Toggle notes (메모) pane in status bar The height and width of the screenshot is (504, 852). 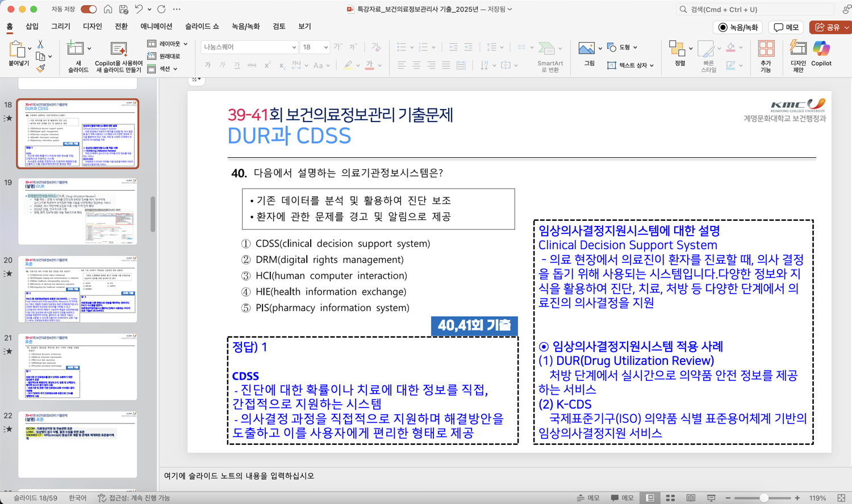pyautogui.click(x=588, y=498)
